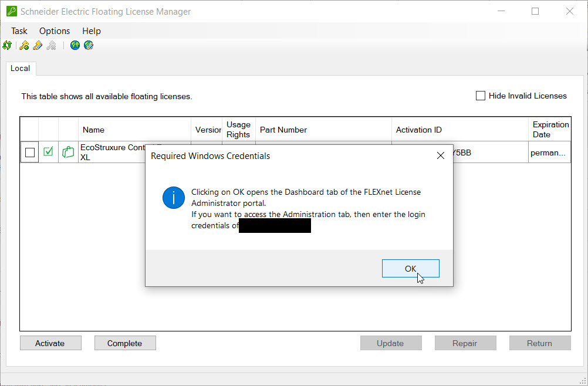The width and height of the screenshot is (588, 386).
Task: Enable Hide Invalid Licenses checkbox
Action: (x=481, y=96)
